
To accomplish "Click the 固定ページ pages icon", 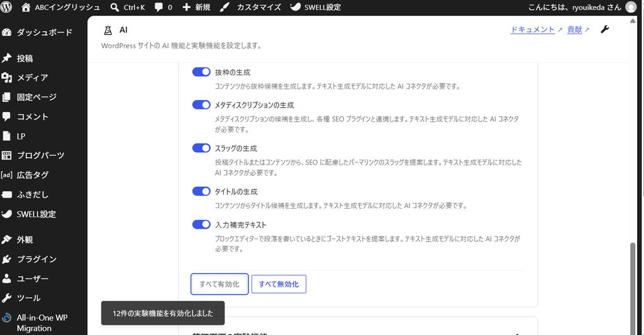I will click(x=6, y=97).
